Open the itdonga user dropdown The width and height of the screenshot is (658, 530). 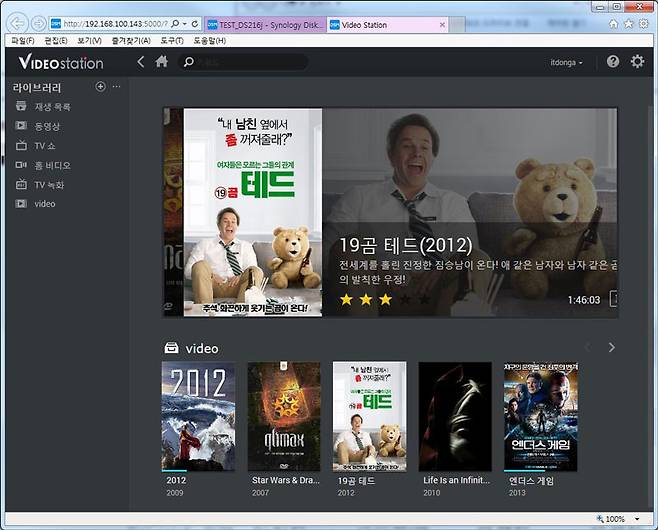(x=566, y=63)
